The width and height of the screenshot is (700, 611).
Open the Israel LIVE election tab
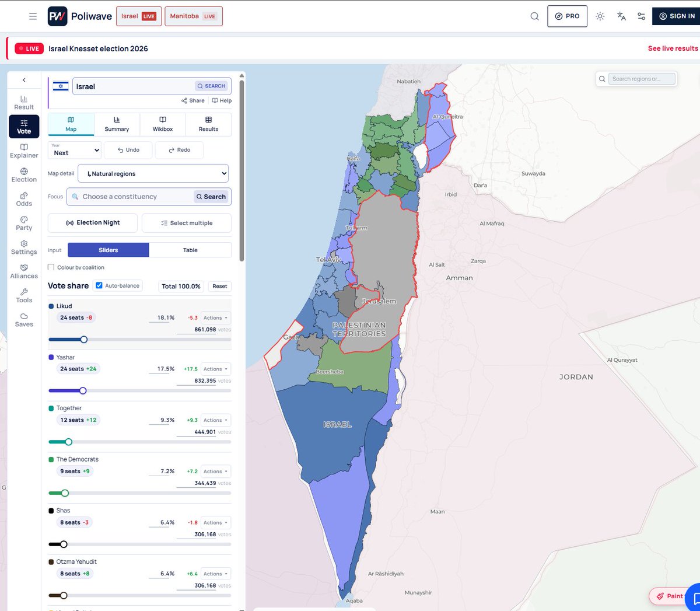click(139, 16)
